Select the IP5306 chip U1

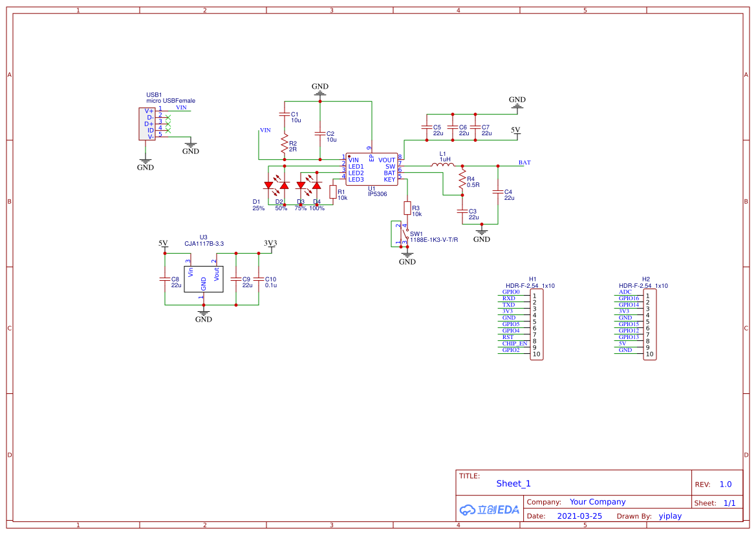(x=371, y=169)
